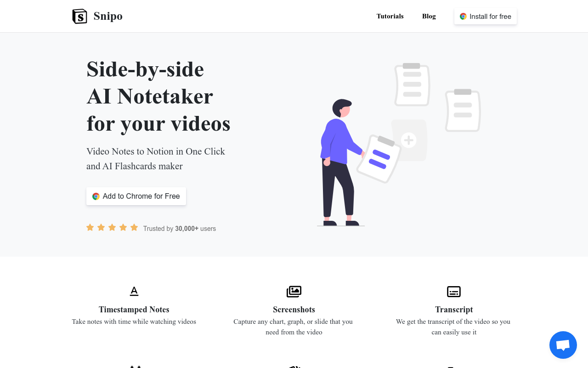Click the 'Side-by-side AI Notetaker' headline
This screenshot has height=368, width=588.
(158, 97)
